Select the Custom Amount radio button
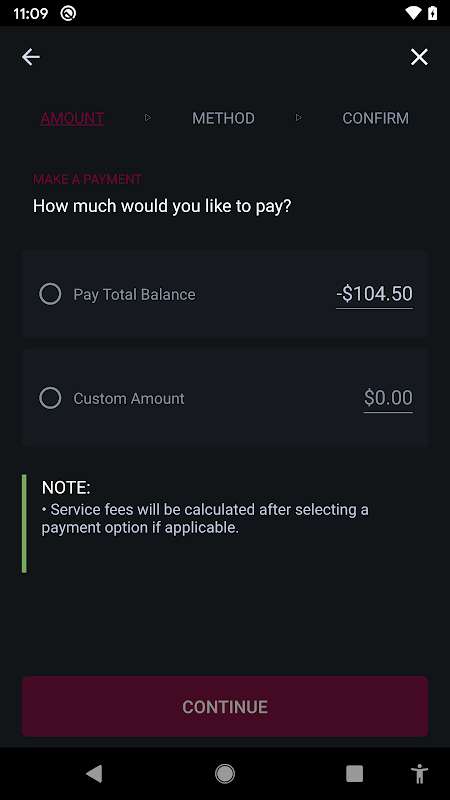 (x=51, y=398)
